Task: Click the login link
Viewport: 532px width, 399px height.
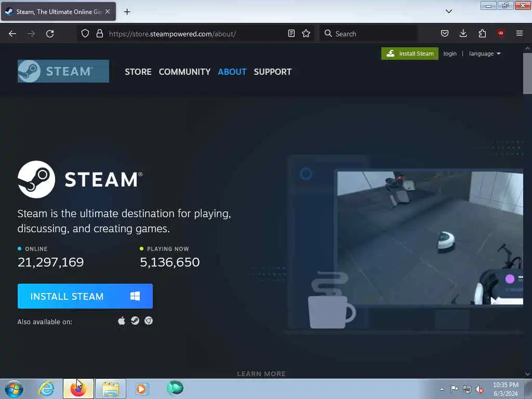Action: [x=450, y=54]
